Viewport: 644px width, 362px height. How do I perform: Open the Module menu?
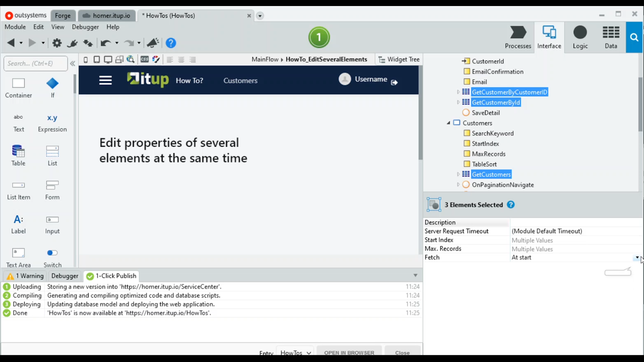(15, 27)
